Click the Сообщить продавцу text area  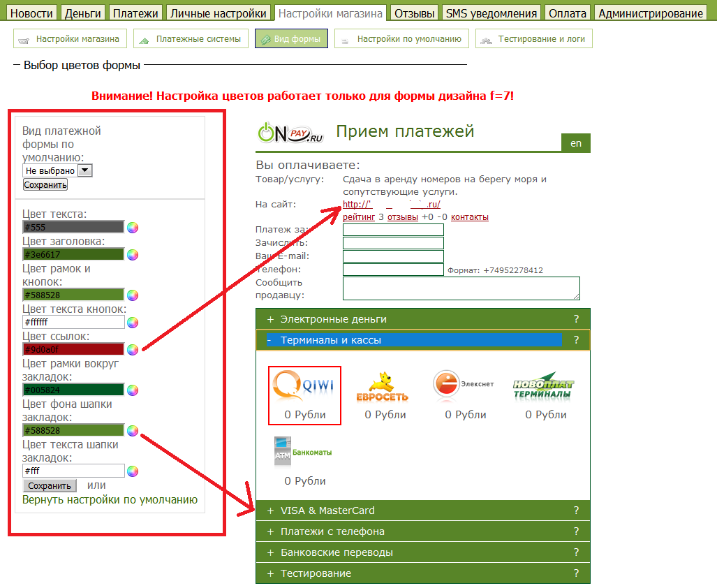pyautogui.click(x=461, y=288)
